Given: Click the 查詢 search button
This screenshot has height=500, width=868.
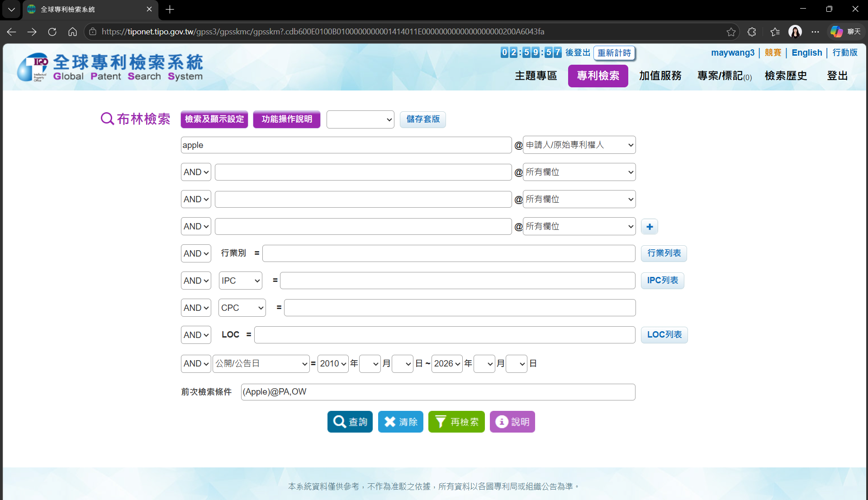Looking at the screenshot, I should (350, 422).
